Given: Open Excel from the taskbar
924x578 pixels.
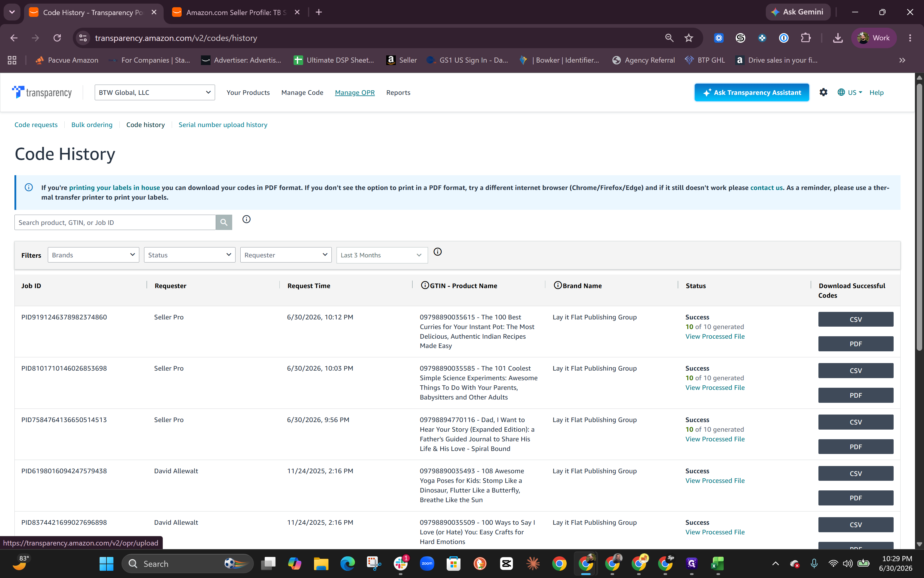Looking at the screenshot, I should tap(718, 564).
